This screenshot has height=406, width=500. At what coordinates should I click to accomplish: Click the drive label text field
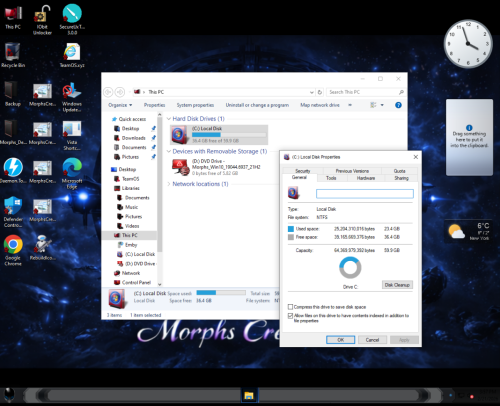pos(365,194)
